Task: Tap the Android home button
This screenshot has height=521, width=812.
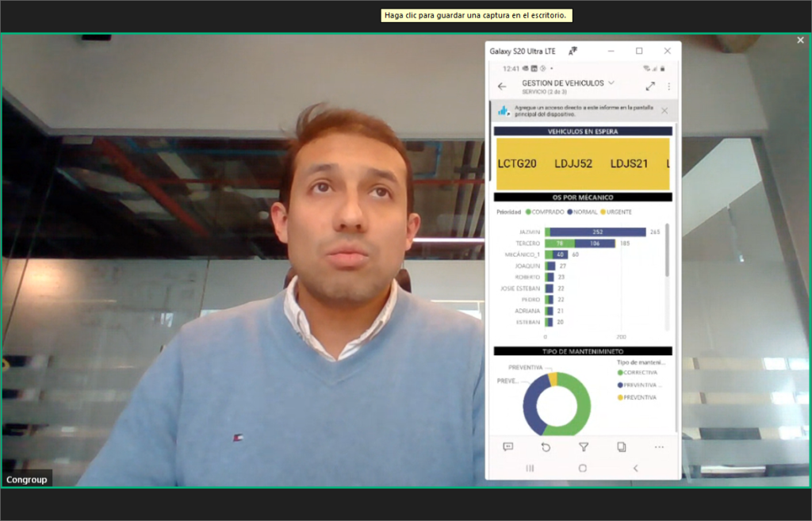Action: point(583,468)
